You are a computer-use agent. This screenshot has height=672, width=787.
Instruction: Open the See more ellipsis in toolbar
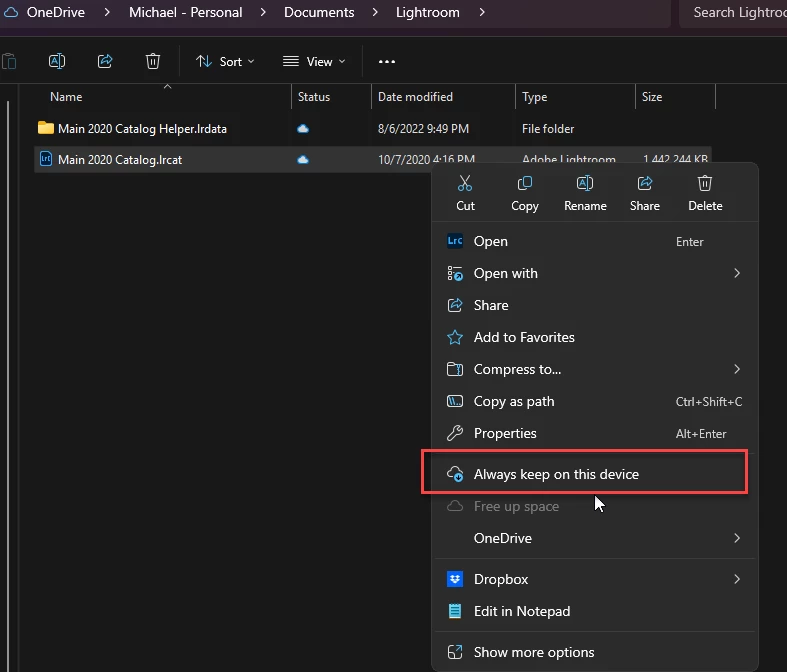[386, 61]
